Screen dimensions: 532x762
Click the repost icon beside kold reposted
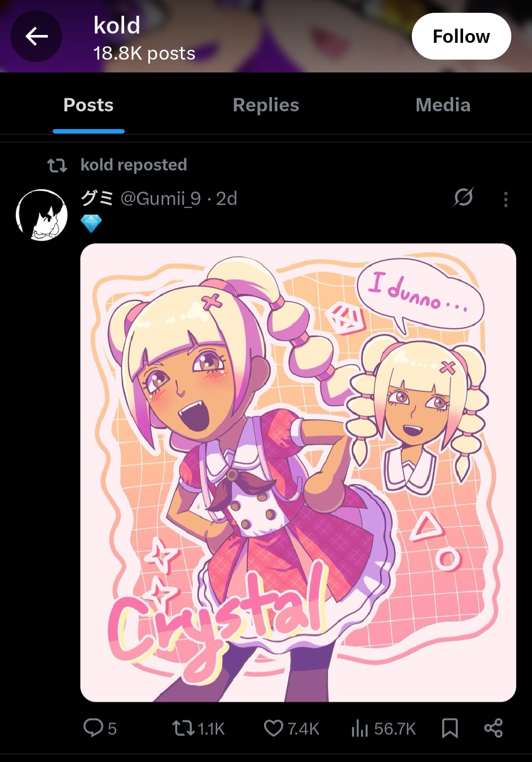(57, 166)
